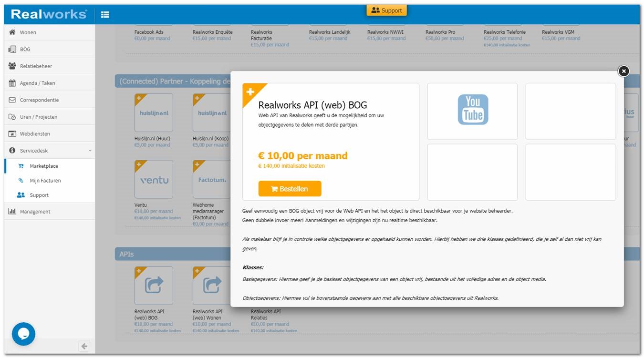The width and height of the screenshot is (644, 358).
Task: Open Management in the sidebar
Action: pyautogui.click(x=49, y=212)
